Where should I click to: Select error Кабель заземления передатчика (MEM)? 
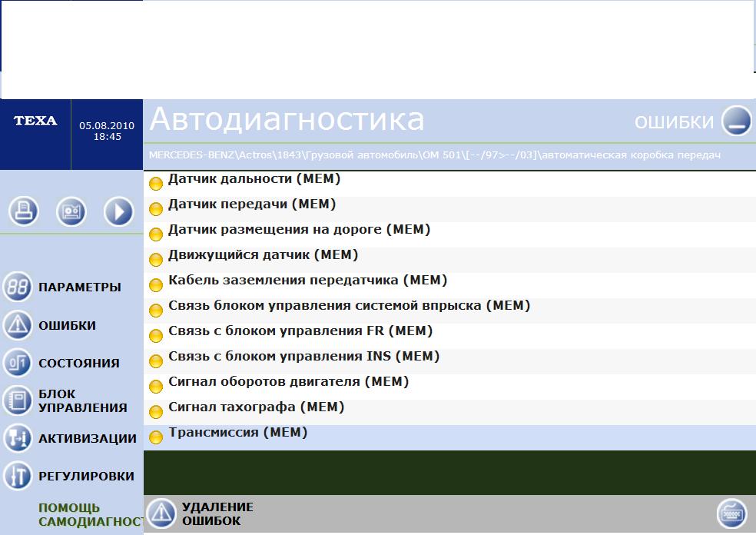449,285
